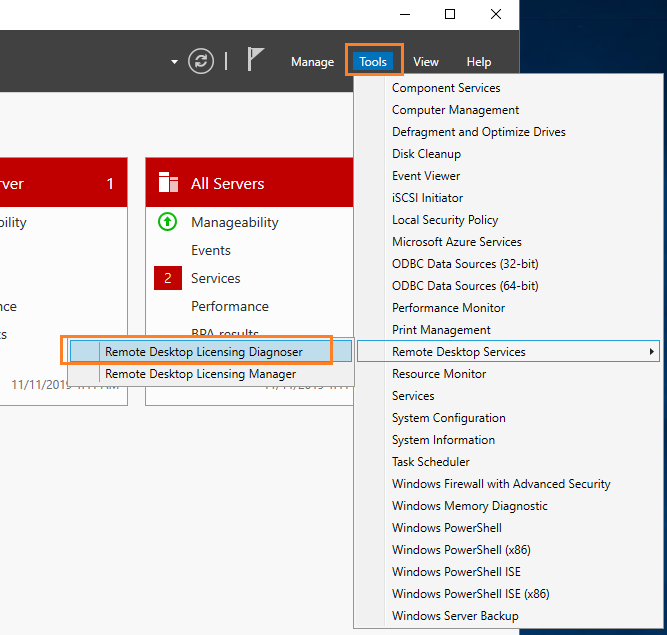667x635 pixels.
Task: Open the View menu
Action: click(x=425, y=62)
